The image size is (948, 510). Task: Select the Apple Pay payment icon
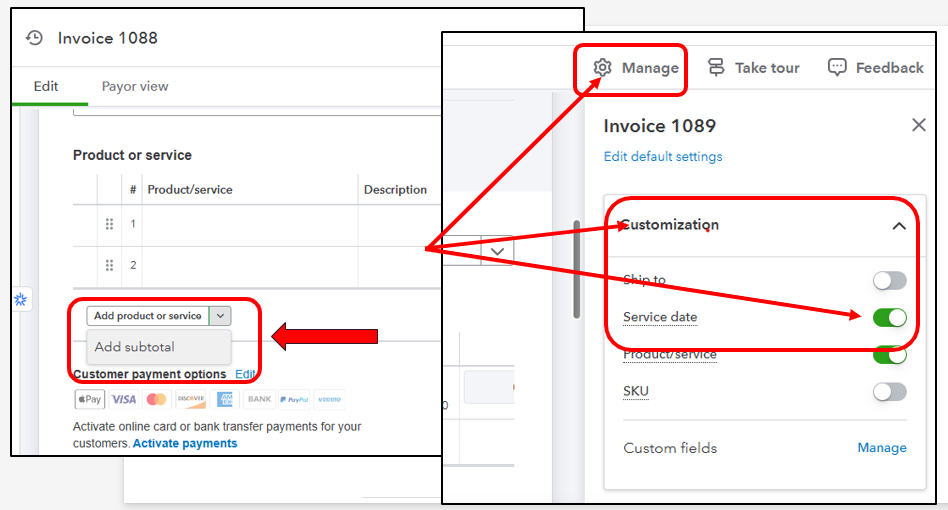click(89, 399)
